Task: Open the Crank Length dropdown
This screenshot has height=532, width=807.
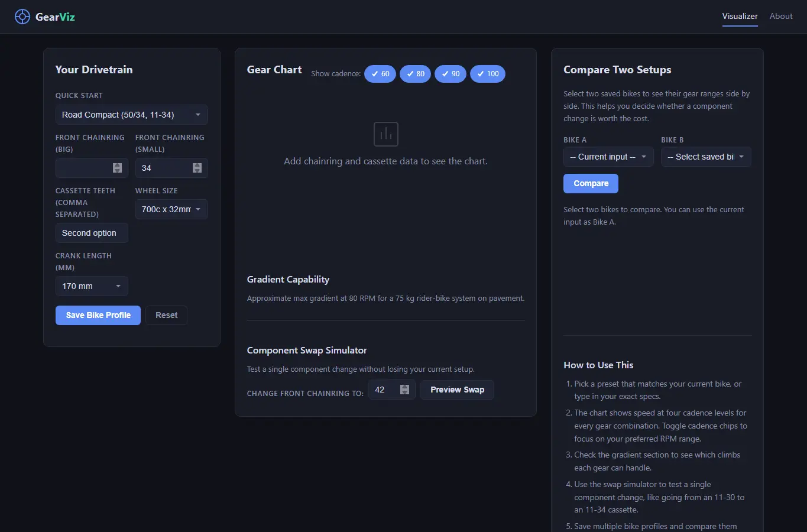Action: 92,286
